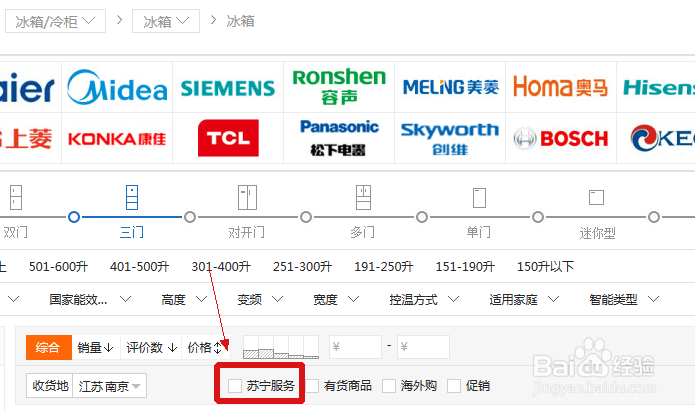The image size is (695, 412).
Task: Select the Skyworth 创维 brand logo
Action: pos(450,139)
